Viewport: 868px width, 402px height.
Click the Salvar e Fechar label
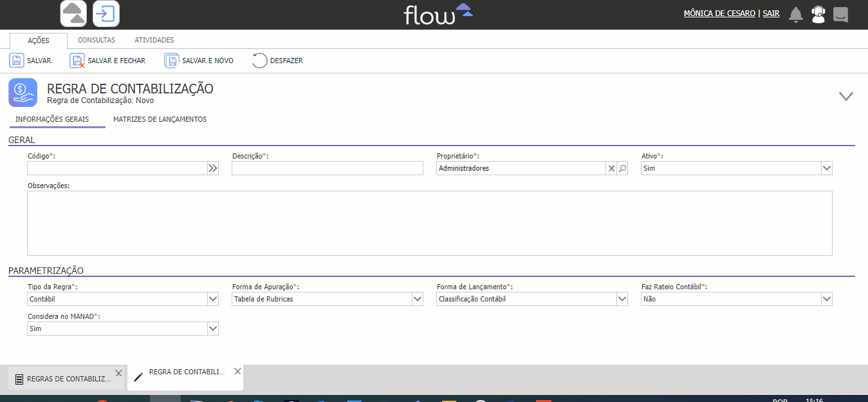coord(116,61)
